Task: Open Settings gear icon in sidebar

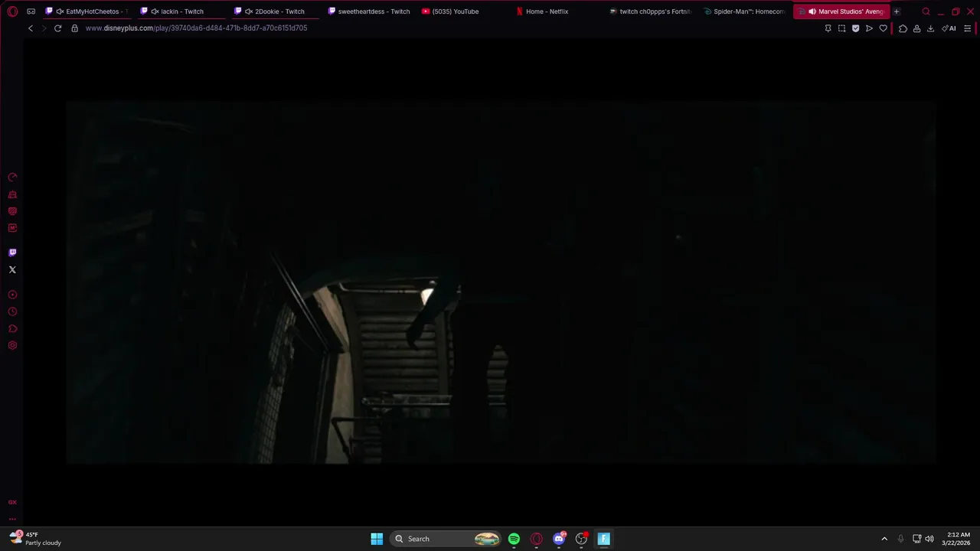Action: pos(12,345)
